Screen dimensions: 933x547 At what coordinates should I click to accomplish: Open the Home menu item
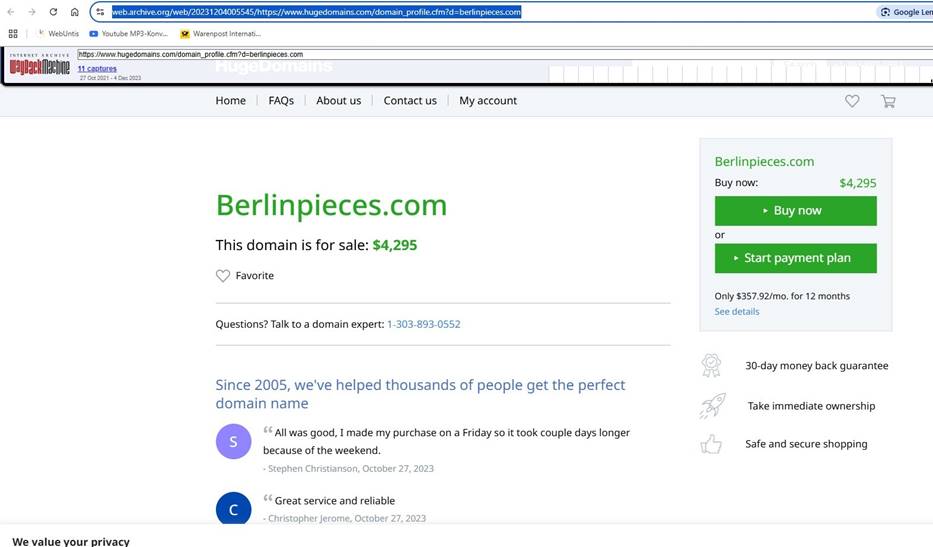[230, 101]
